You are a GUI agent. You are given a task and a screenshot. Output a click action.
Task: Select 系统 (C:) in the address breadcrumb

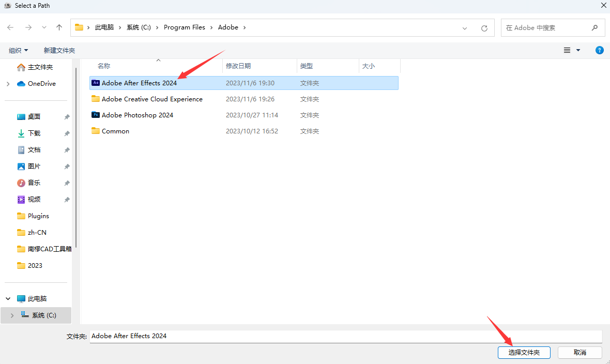pos(139,27)
